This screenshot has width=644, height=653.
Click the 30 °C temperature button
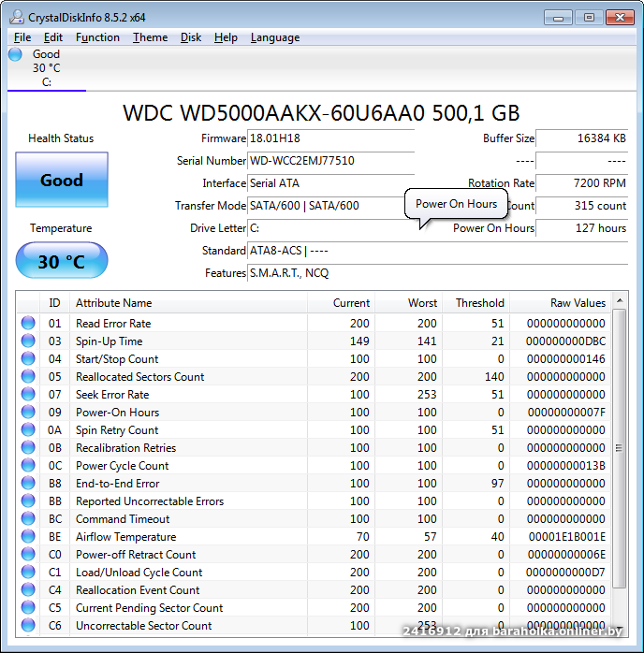click(62, 260)
